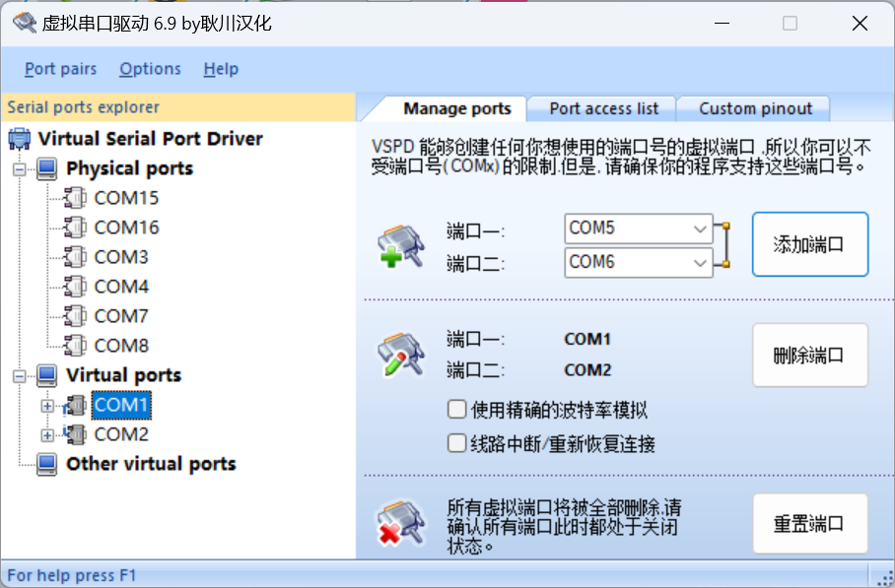The width and height of the screenshot is (895, 588).
Task: Select COM16 in physical ports
Action: tap(126, 229)
